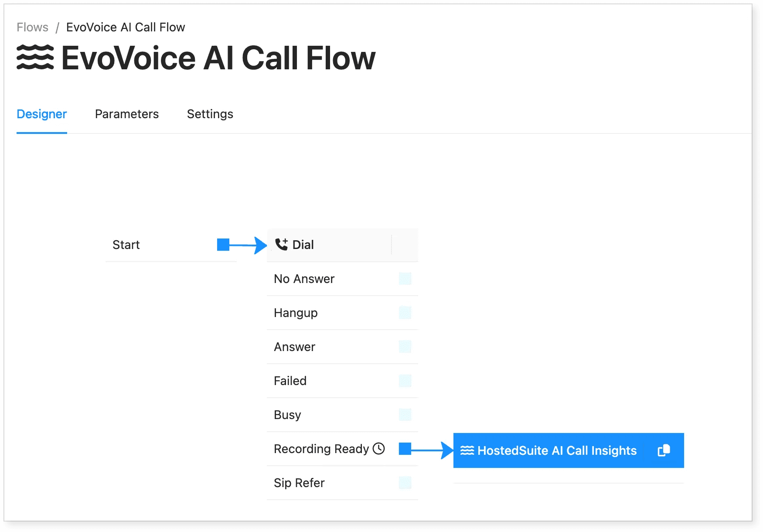Select the Sip Refer row label
Image resolution: width=763 pixels, height=532 pixels.
(299, 483)
